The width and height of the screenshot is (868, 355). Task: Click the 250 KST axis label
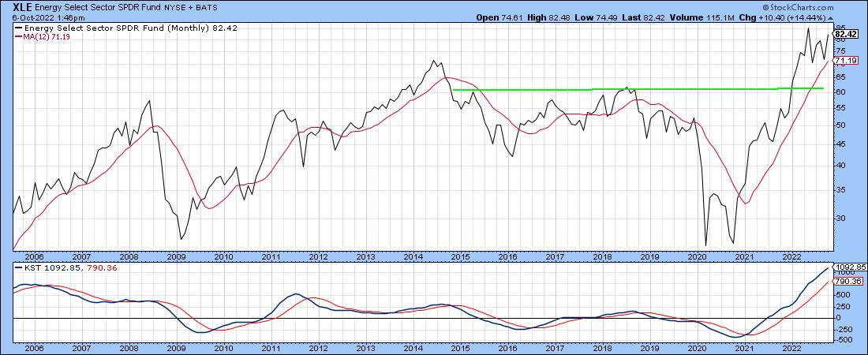point(842,307)
